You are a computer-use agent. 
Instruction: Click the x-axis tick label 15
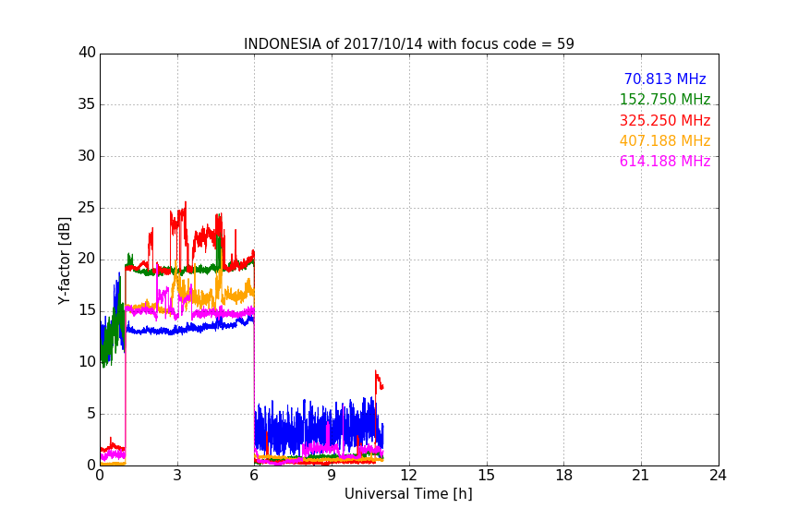tap(486, 475)
